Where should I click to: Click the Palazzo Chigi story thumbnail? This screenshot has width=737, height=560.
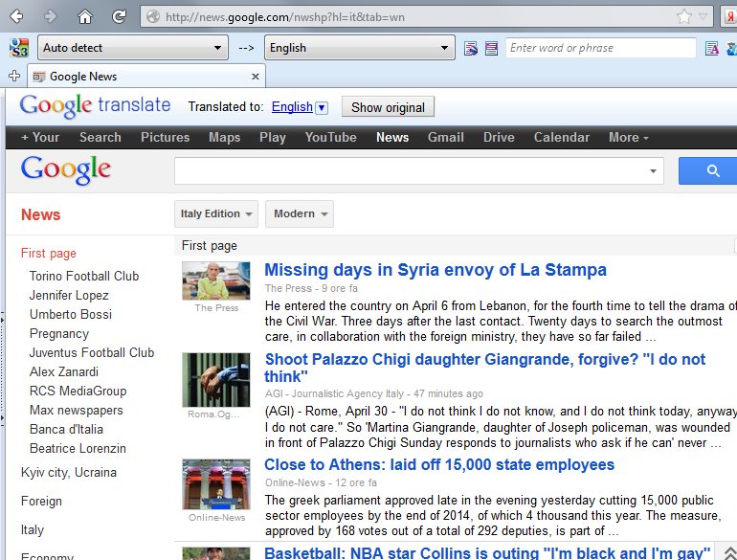(x=216, y=380)
